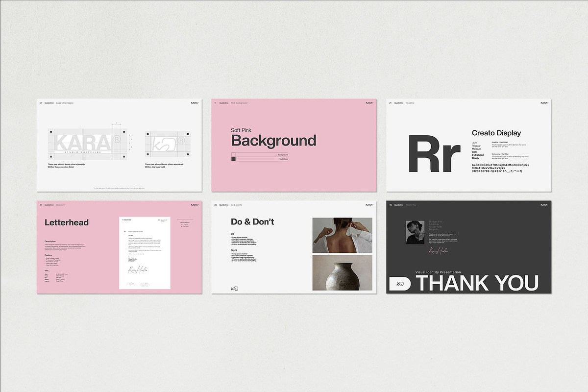Click the 'Visual Identity Presentation' caption
The height and width of the screenshot is (392, 588).
coord(438,272)
